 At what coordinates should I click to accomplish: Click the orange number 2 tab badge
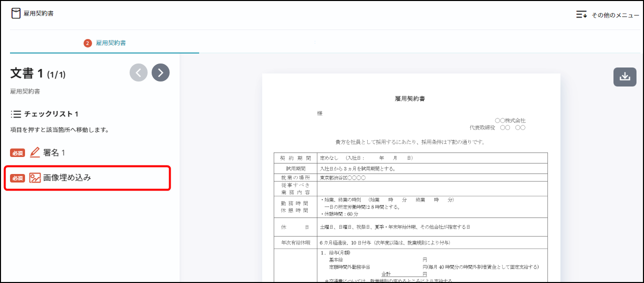[x=88, y=43]
